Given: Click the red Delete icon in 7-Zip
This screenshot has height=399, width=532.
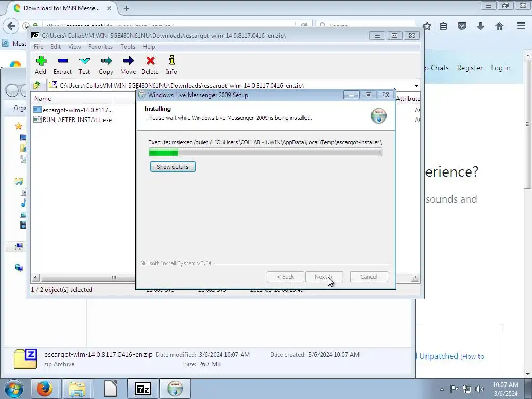Looking at the screenshot, I should click(x=150, y=65).
